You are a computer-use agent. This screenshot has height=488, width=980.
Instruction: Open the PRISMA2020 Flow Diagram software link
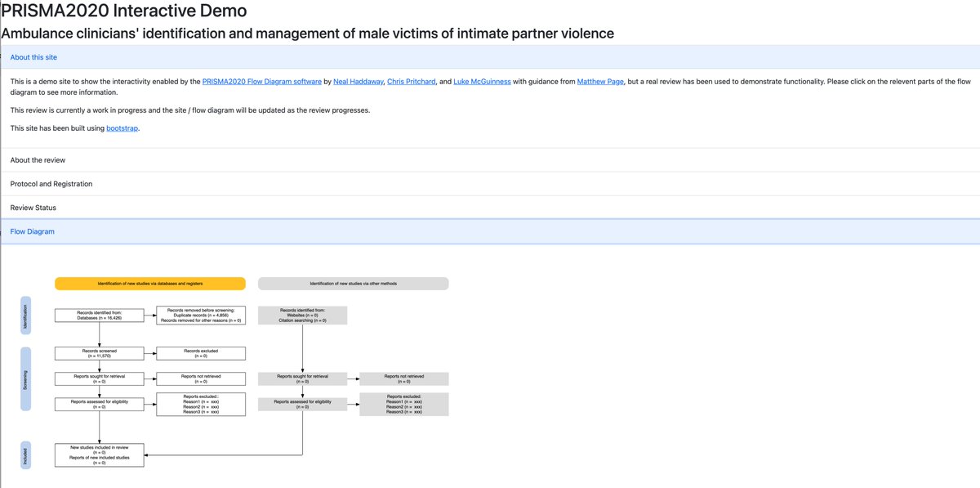tap(262, 83)
